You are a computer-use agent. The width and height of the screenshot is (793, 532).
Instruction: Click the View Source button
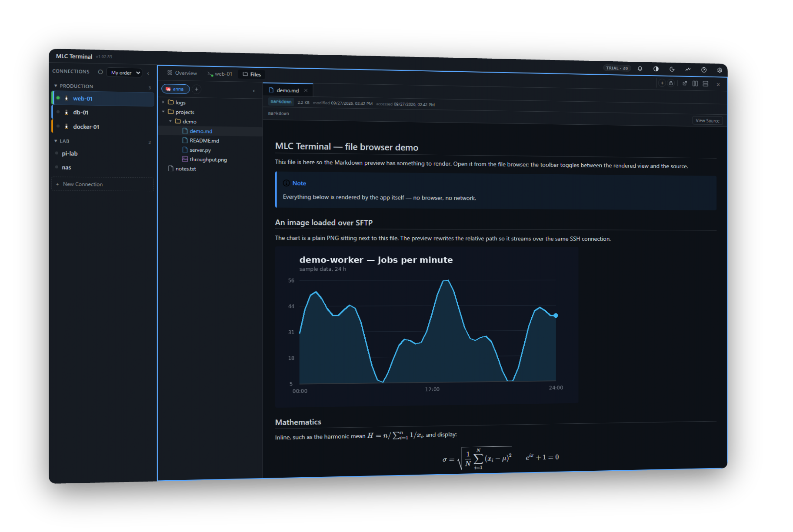pyautogui.click(x=707, y=121)
